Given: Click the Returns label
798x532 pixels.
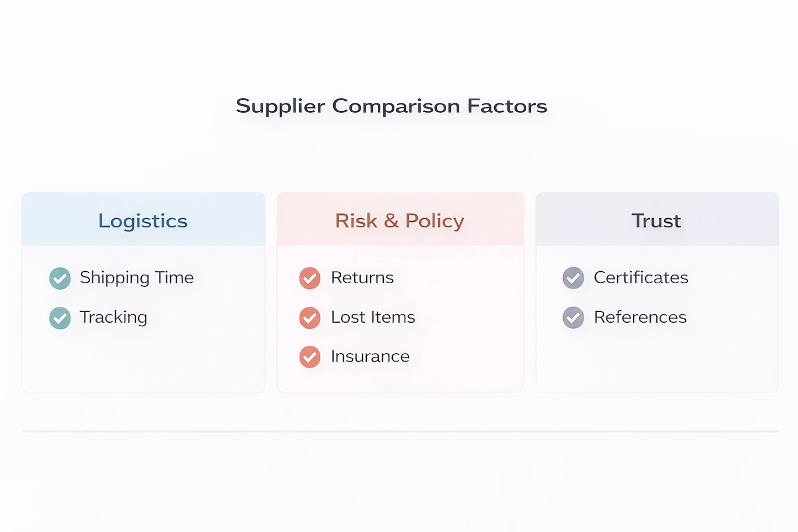Looking at the screenshot, I should click(362, 277).
